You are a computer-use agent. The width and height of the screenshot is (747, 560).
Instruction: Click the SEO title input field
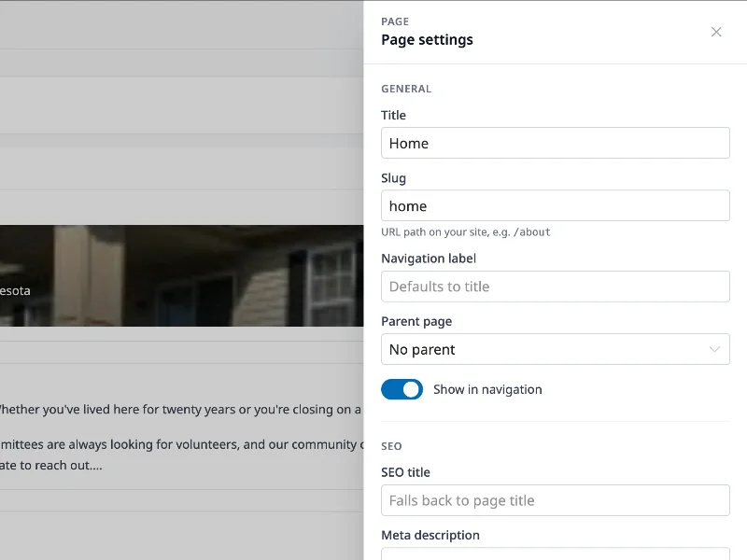click(x=555, y=500)
